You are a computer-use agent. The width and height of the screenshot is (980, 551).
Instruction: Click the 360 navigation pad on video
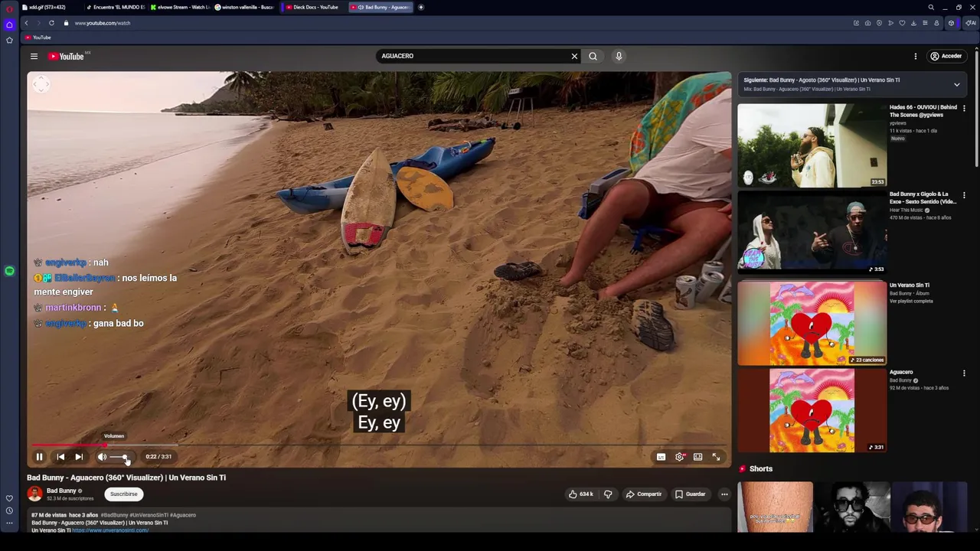[x=41, y=86]
